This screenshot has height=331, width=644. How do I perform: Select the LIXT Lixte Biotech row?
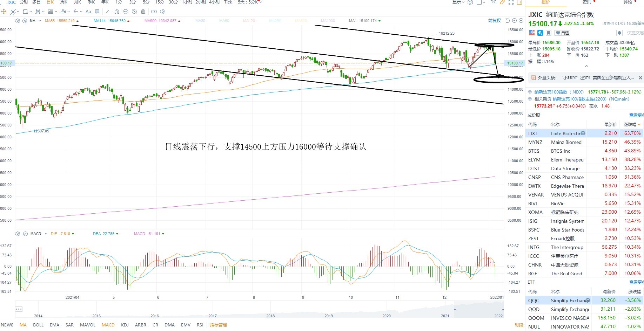pos(584,133)
